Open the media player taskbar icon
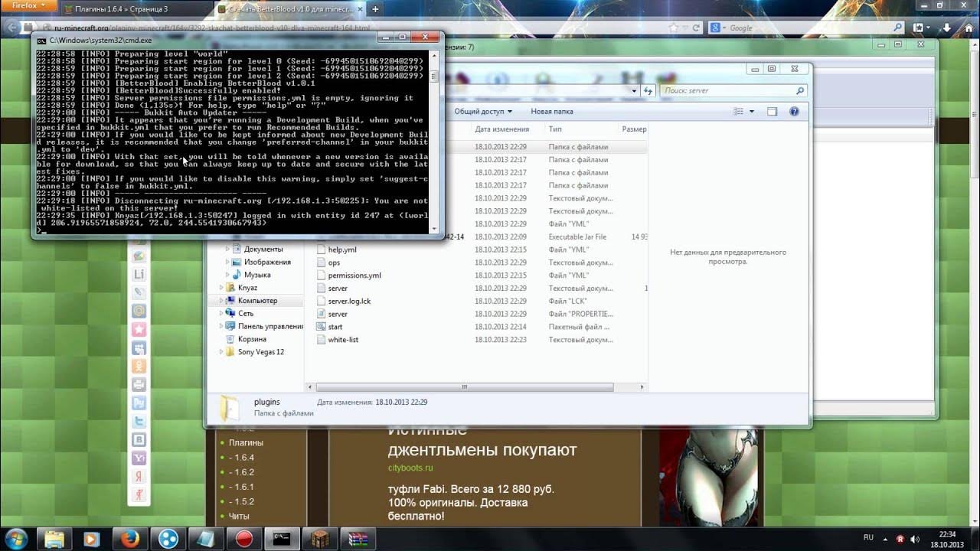The image size is (980, 551). pyautogui.click(x=90, y=539)
